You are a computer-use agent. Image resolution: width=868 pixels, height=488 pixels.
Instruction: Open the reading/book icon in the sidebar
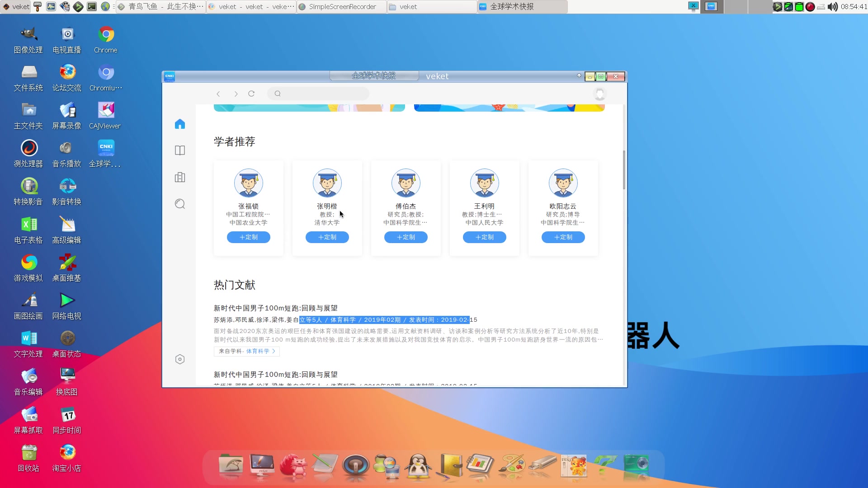pos(179,150)
